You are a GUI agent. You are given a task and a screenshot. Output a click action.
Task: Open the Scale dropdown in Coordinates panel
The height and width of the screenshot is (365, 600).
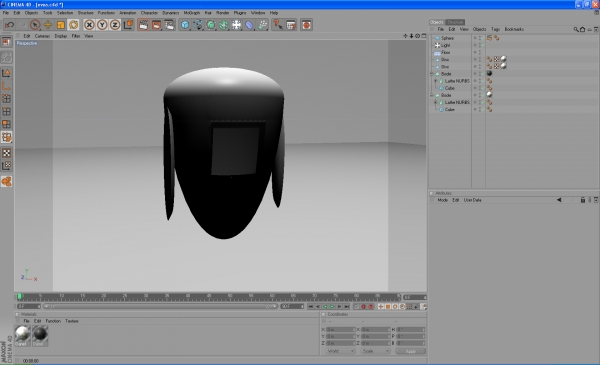(375, 351)
